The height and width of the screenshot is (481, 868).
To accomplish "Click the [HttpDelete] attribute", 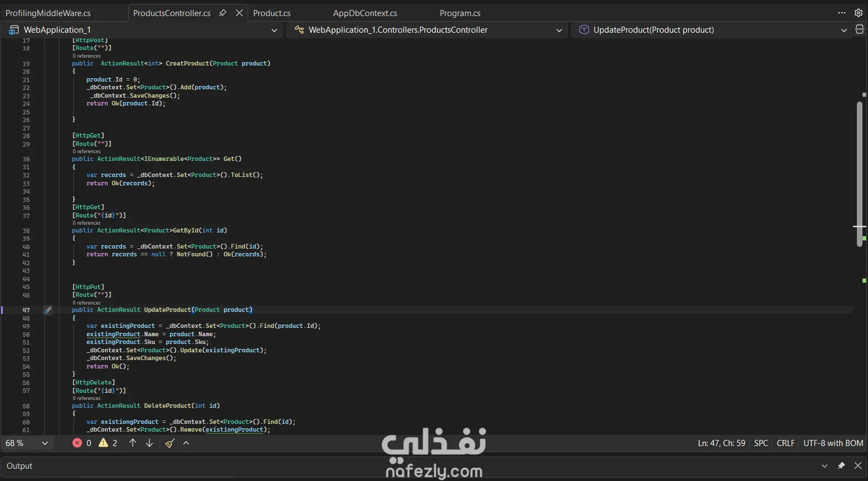I will [94, 382].
